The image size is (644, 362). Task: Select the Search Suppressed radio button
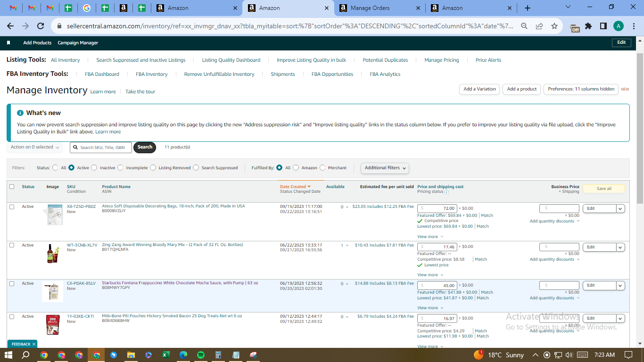(x=196, y=167)
